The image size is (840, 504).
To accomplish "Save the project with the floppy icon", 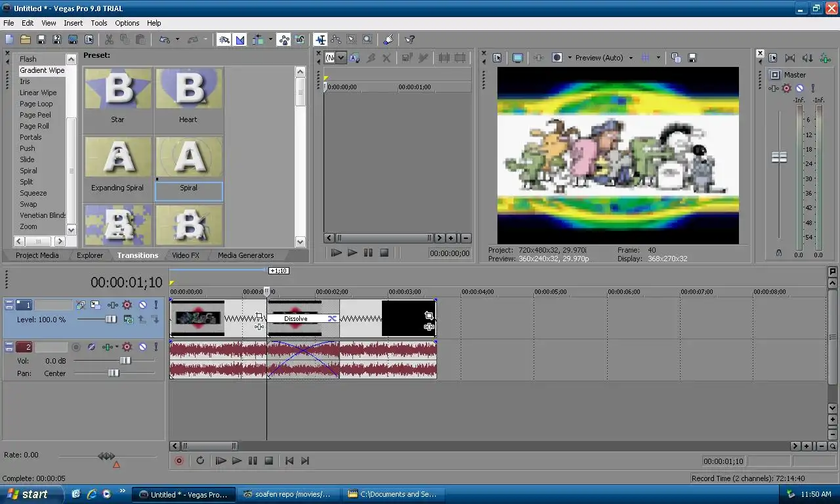I will (x=41, y=40).
